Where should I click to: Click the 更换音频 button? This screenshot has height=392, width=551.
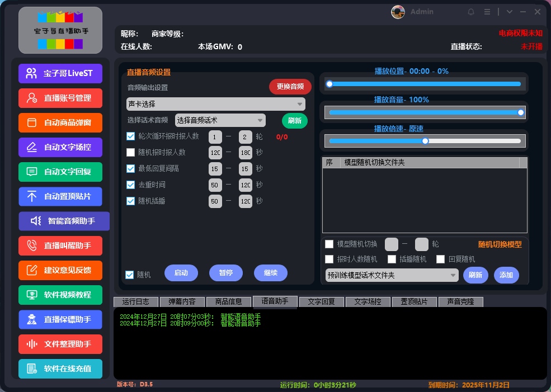290,87
